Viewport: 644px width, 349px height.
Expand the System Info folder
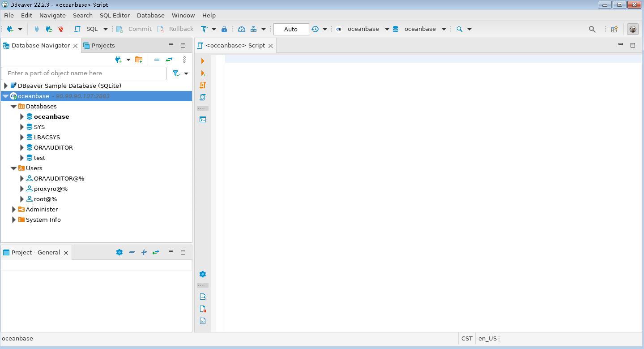click(x=14, y=220)
